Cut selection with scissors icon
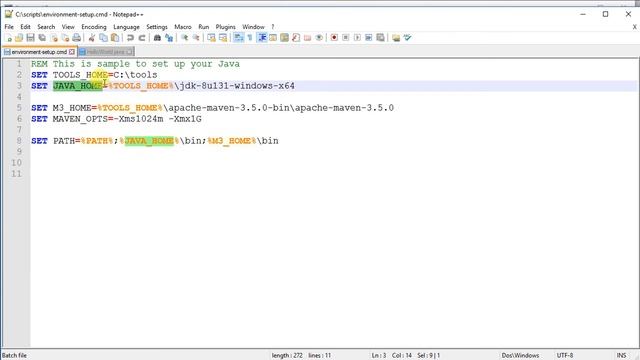The image size is (640, 360). [x=92, y=38]
